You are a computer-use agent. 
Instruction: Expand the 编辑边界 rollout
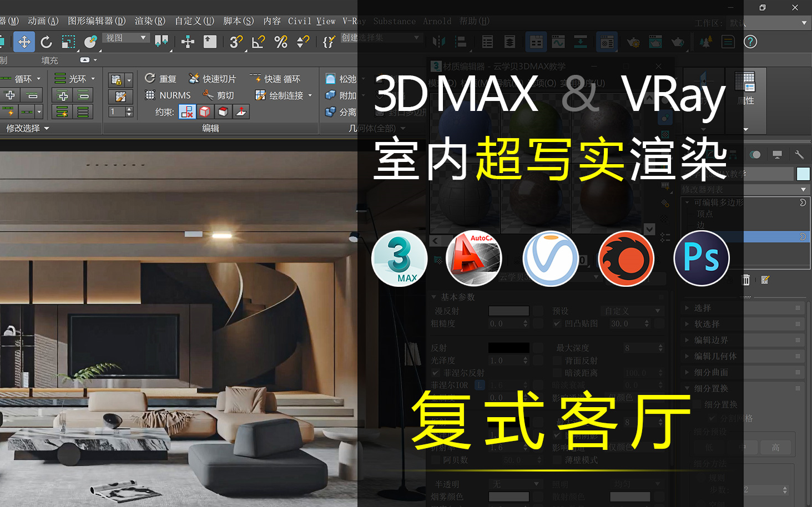click(x=745, y=340)
